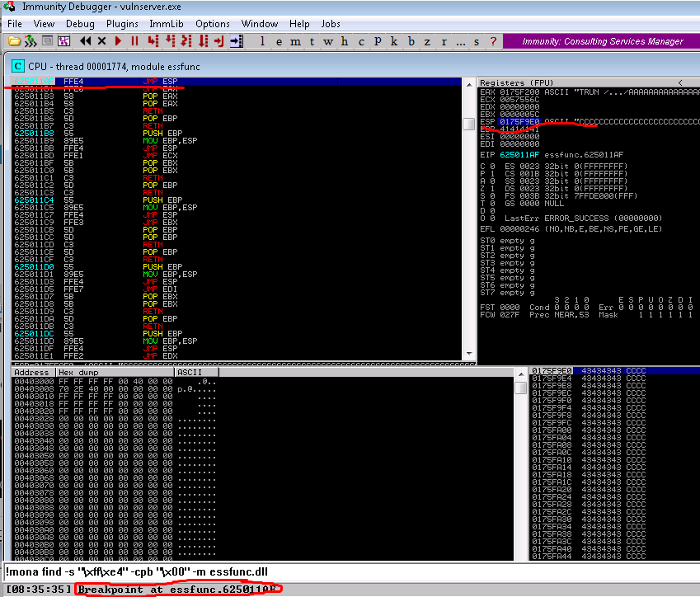
Task: Click the Step Into toolbar icon
Action: coord(153,41)
